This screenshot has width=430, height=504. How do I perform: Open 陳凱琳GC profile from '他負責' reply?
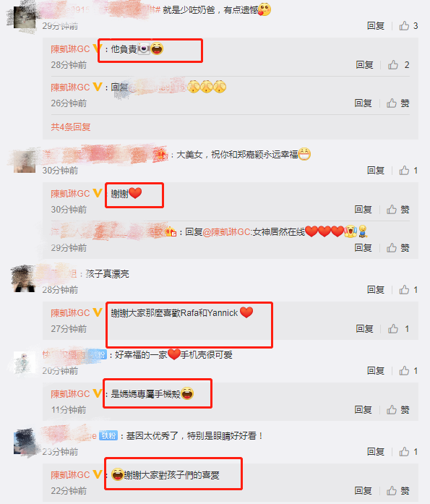(70, 49)
